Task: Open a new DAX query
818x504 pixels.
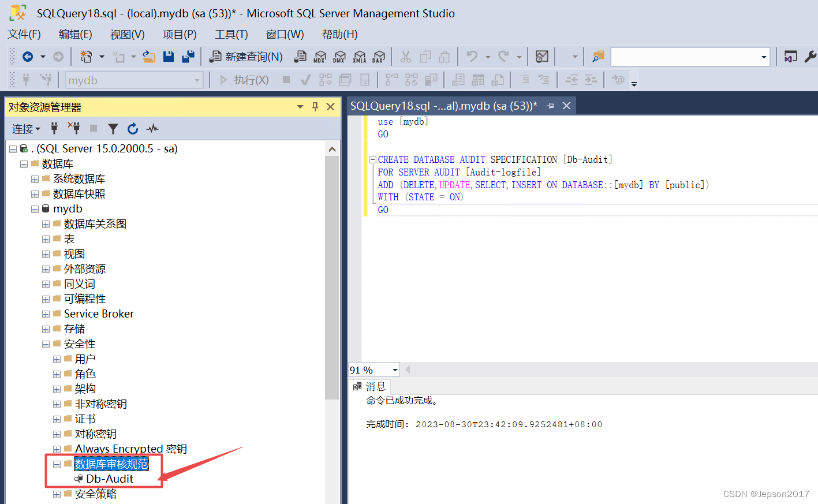Action: (379, 57)
